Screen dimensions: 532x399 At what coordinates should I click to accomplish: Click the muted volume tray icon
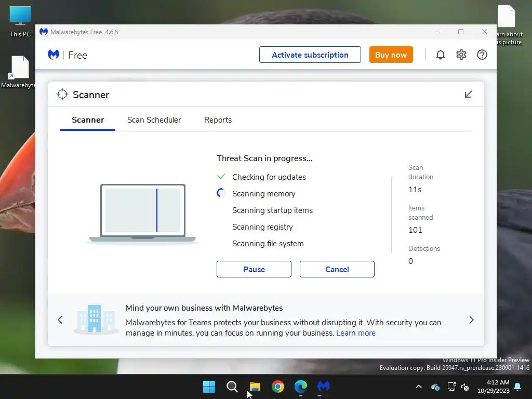pyautogui.click(x=465, y=387)
